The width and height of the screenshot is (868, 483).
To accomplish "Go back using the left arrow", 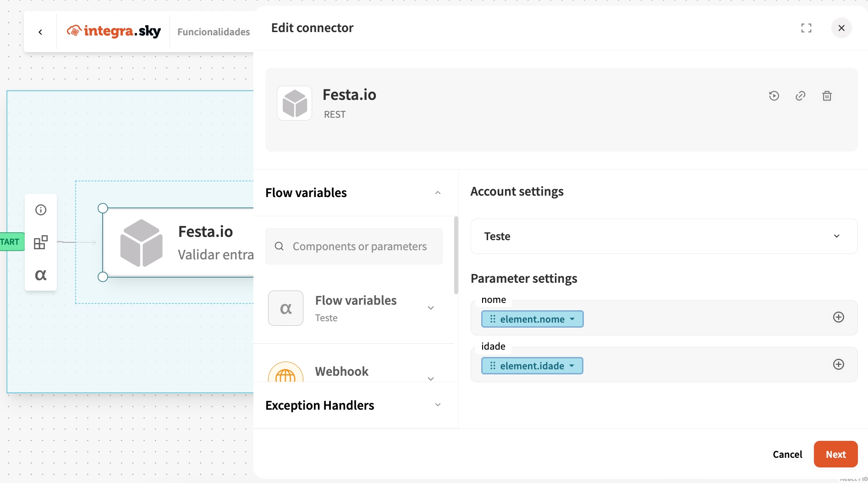I will pyautogui.click(x=40, y=32).
